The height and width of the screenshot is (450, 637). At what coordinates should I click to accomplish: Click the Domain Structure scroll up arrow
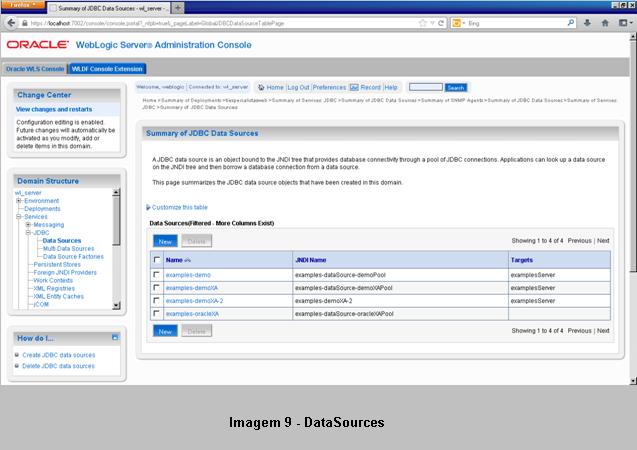tap(116, 192)
